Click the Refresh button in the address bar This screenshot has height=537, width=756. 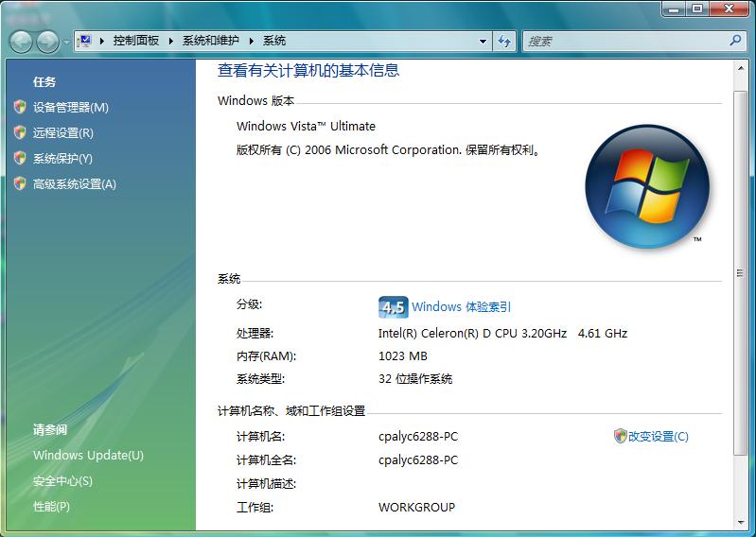pos(504,42)
